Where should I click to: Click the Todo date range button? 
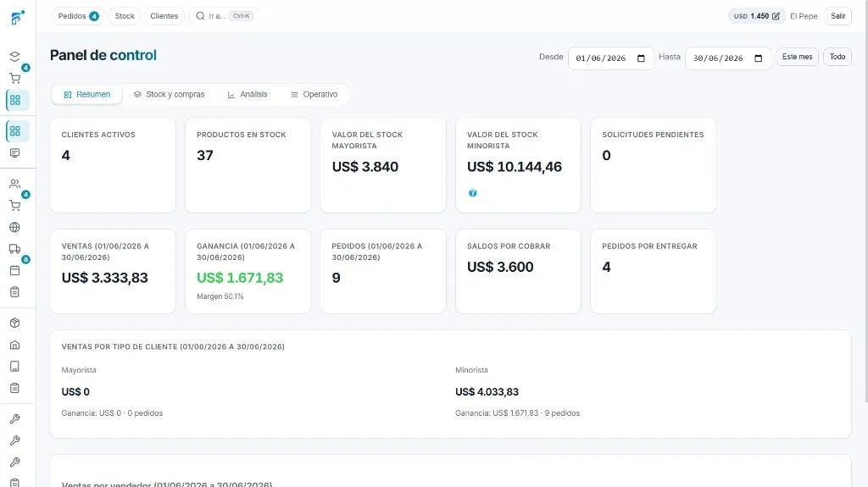pos(837,57)
